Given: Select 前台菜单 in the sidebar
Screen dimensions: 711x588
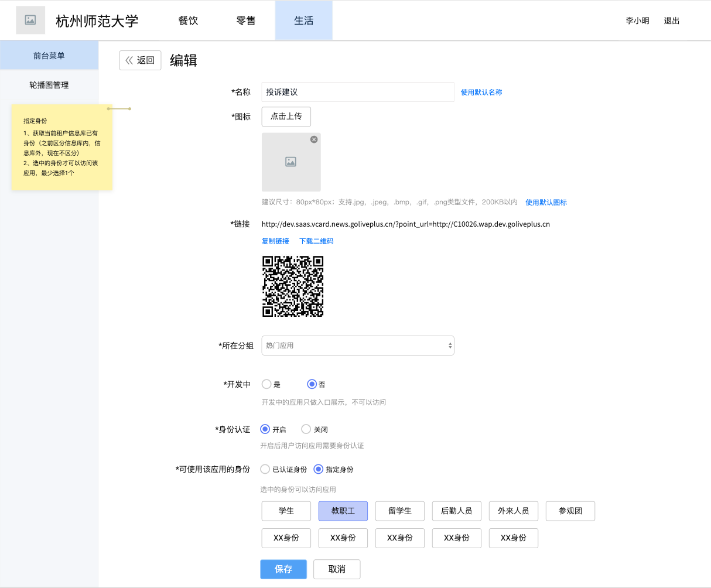Looking at the screenshot, I should pos(49,56).
